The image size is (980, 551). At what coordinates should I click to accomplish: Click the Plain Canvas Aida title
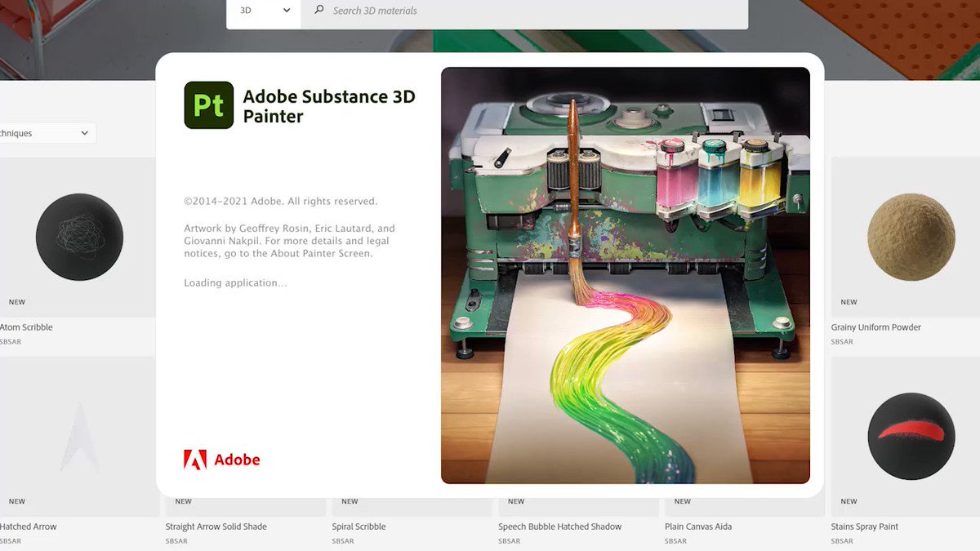click(x=698, y=527)
